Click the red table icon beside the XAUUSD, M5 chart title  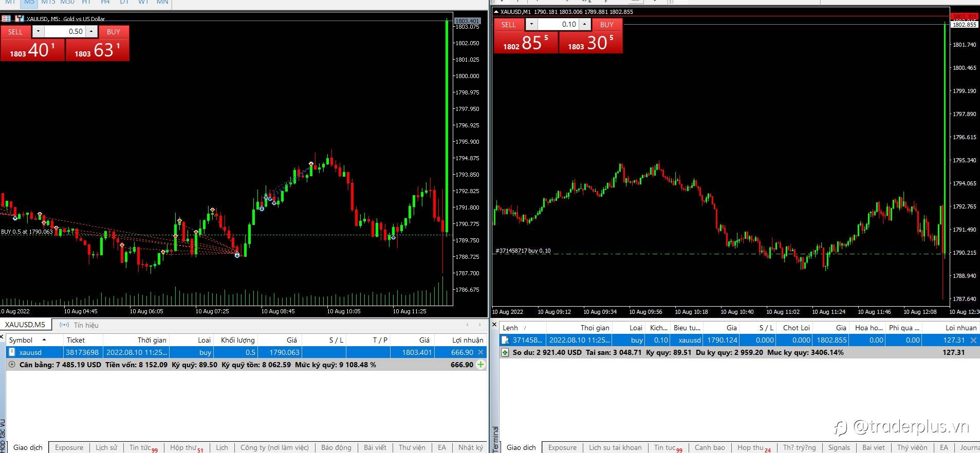[6, 18]
